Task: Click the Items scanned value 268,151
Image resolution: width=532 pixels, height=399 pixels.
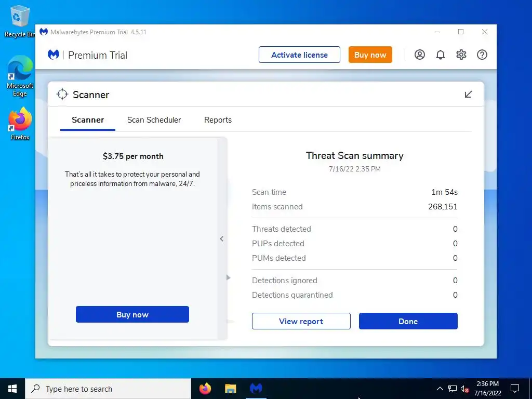Action: pyautogui.click(x=443, y=207)
